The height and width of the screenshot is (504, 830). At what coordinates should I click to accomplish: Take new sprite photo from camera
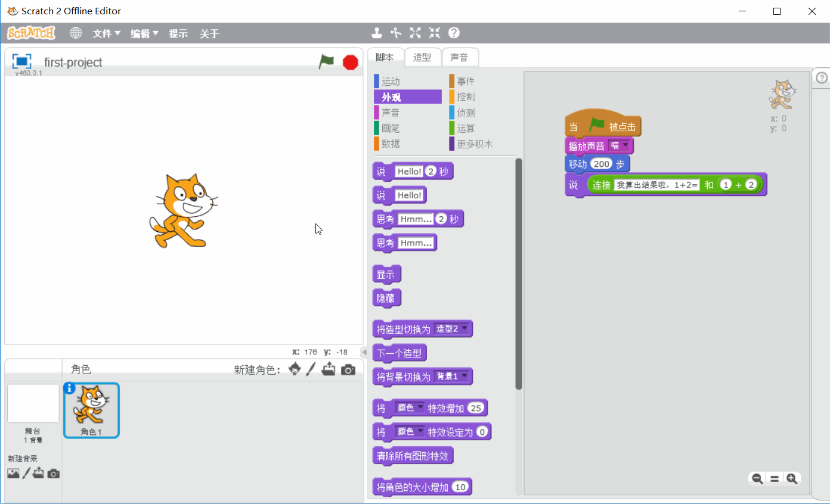point(348,370)
